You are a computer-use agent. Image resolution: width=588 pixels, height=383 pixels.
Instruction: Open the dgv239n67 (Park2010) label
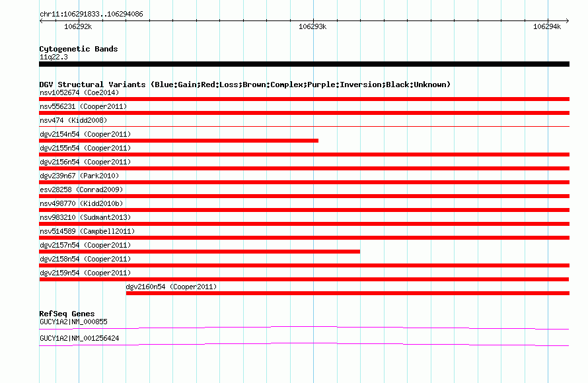[x=79, y=176]
